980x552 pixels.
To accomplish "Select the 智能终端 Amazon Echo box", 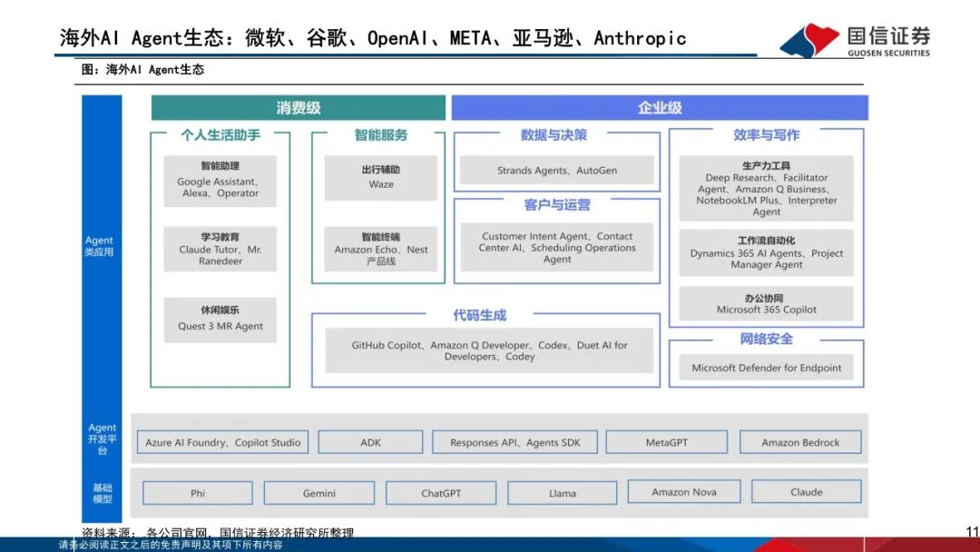I will tap(380, 249).
